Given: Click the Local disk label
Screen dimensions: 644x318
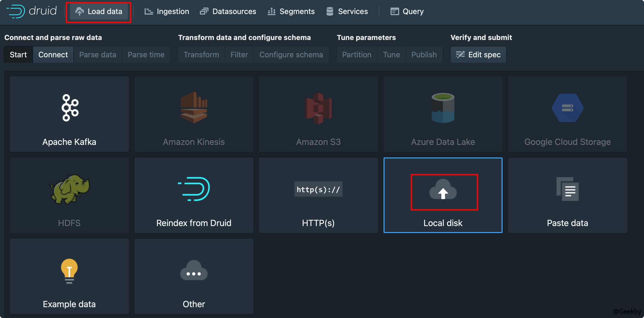Looking at the screenshot, I should point(443,223).
